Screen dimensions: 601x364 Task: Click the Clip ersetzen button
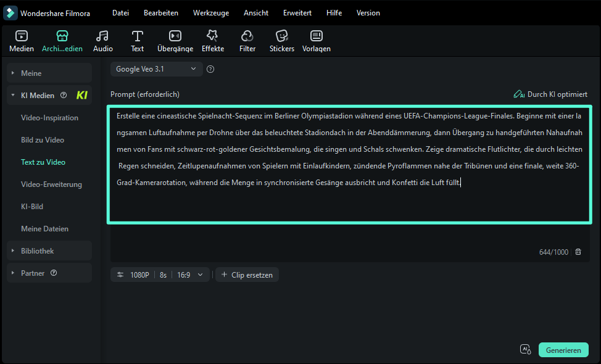(247, 275)
